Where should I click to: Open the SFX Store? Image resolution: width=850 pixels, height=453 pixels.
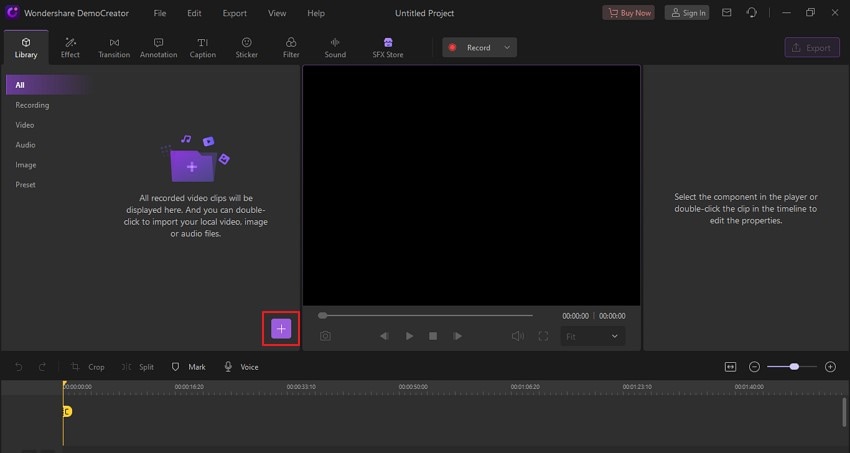(x=388, y=48)
